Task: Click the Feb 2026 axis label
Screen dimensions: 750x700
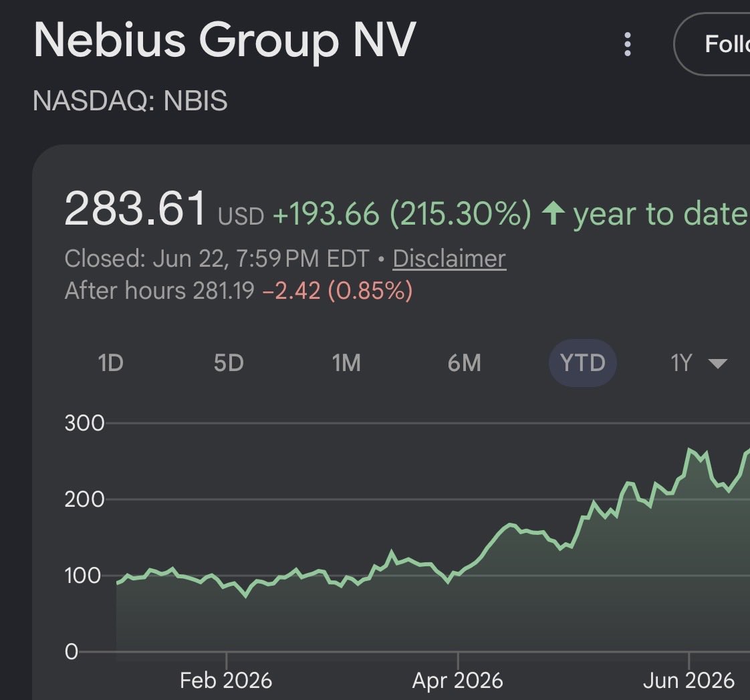Action: point(226,681)
